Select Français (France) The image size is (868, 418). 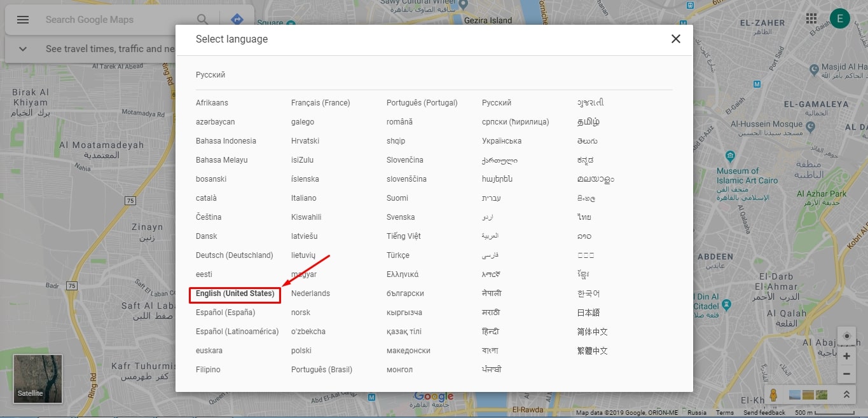[x=320, y=103]
